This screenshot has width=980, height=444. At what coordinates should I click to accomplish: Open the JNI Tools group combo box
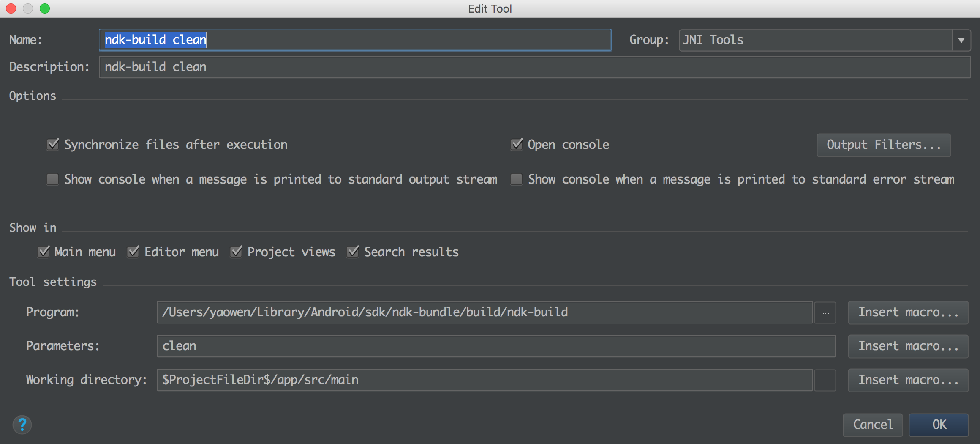[815, 40]
